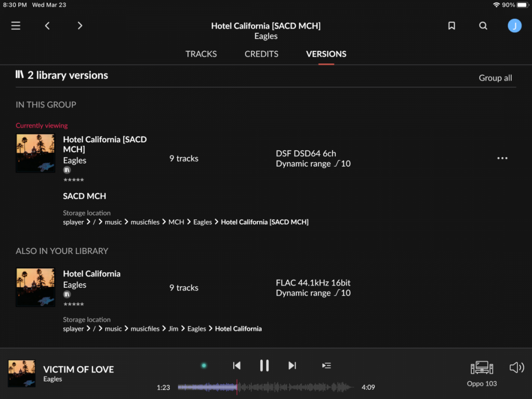Open the FLAC Hotel California album cover

(35, 287)
